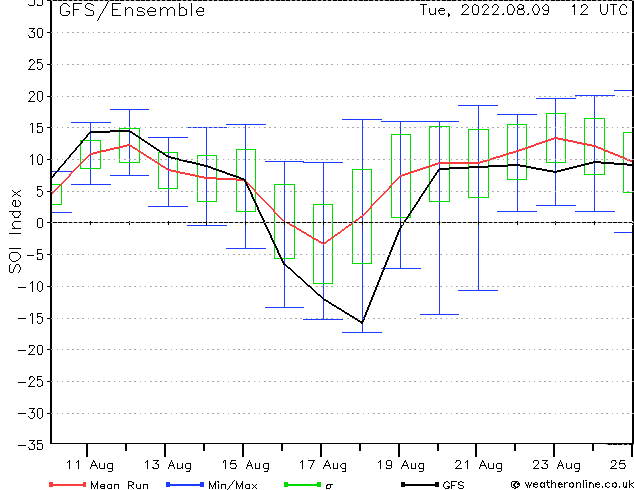Click the red mean line minimum on 17 Aug
The image size is (634, 490).
323,243
